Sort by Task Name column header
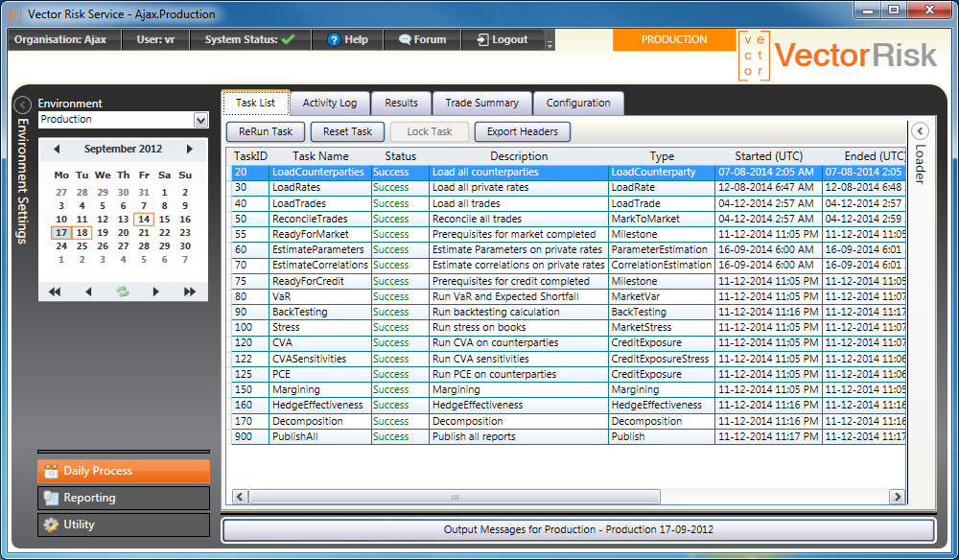The height and width of the screenshot is (560, 959). (320, 156)
